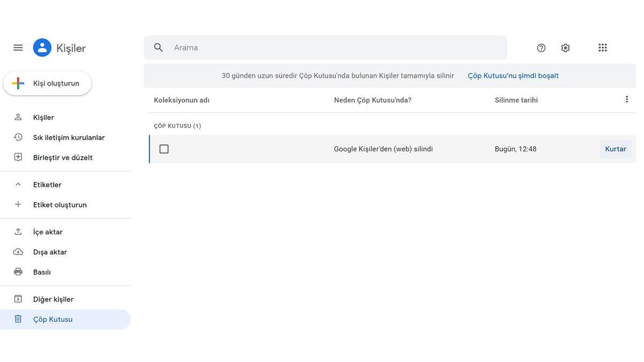Open the help question mark icon
Viewport: 644px width, 362px height.
pyautogui.click(x=541, y=48)
